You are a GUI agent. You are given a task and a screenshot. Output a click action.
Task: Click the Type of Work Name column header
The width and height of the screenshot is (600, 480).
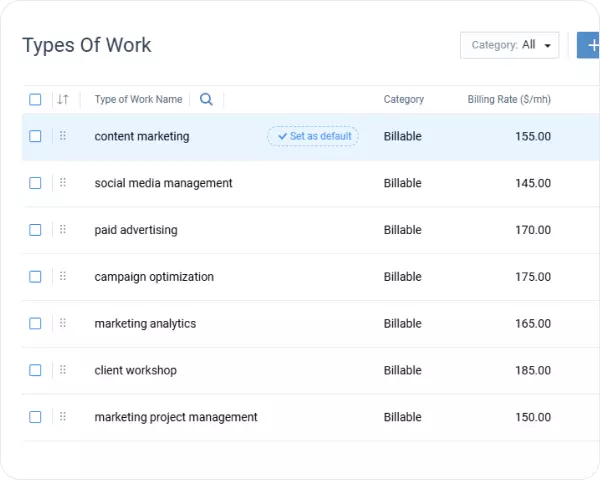tap(139, 100)
